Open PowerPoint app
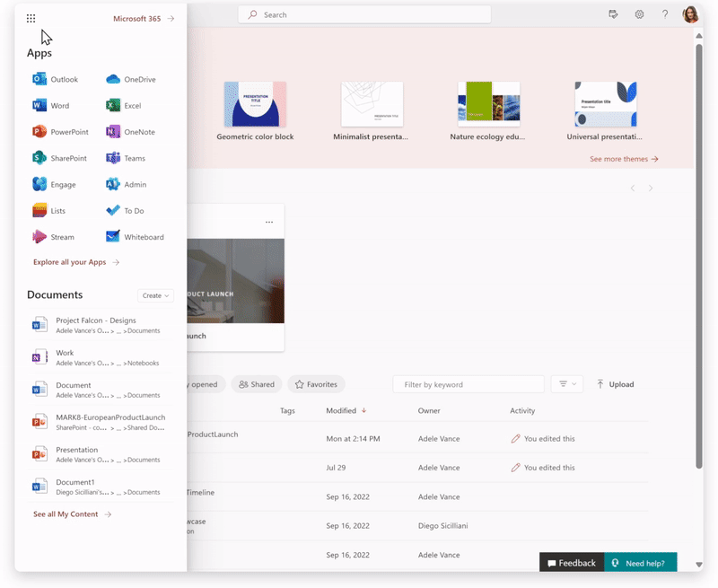This screenshot has height=588, width=718. (60, 132)
